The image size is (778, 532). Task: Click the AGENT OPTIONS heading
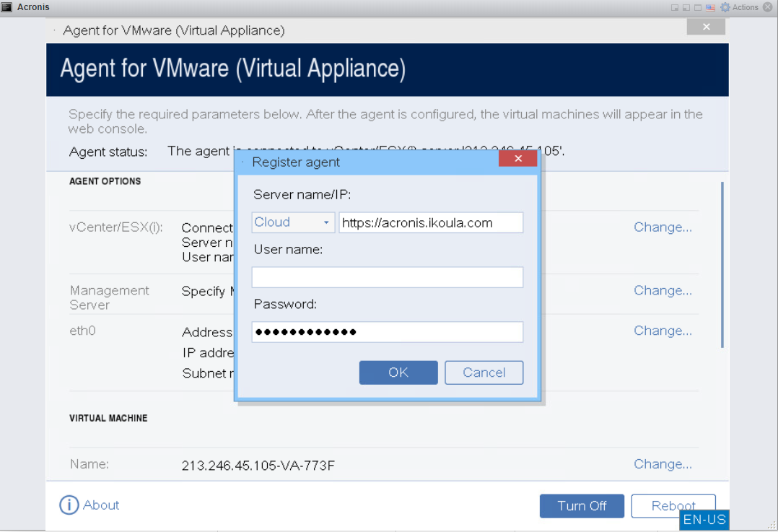pyautogui.click(x=105, y=181)
